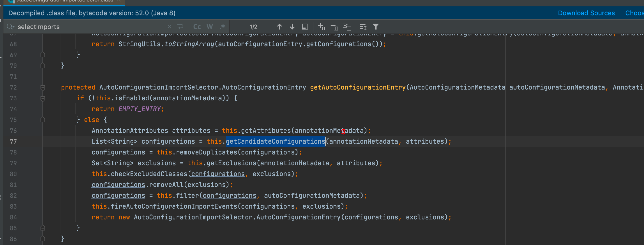This screenshot has height=245, width=644.
Task: Toggle fold marker at line 69
Action: coord(43,55)
